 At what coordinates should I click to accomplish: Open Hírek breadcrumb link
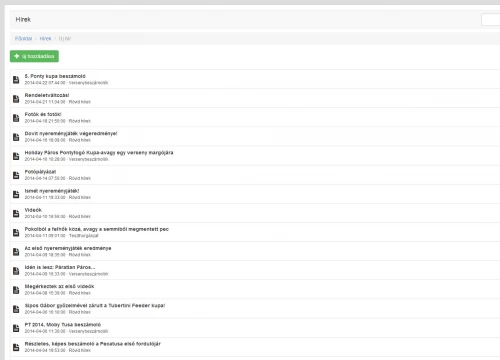pos(45,39)
